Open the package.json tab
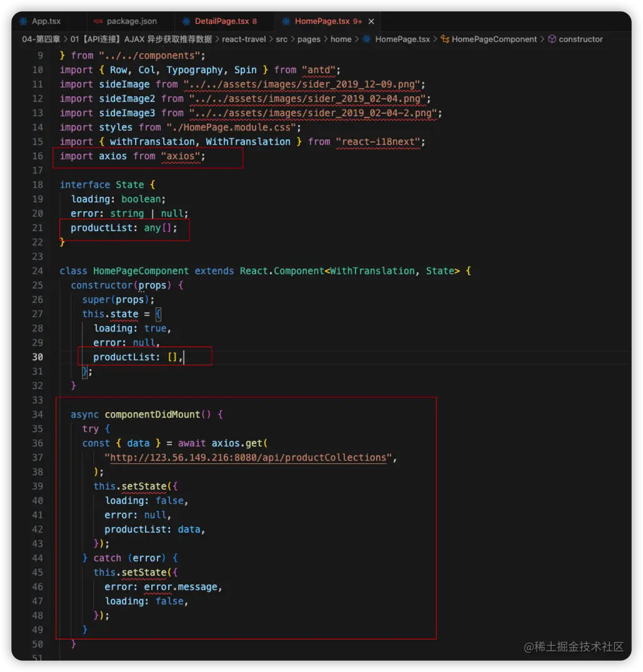 pos(131,21)
